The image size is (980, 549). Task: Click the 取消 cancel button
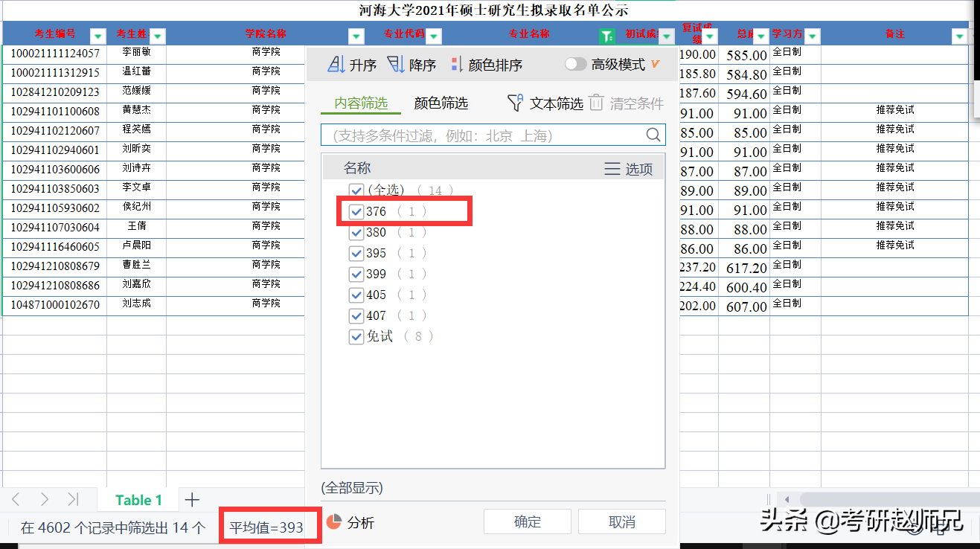click(621, 521)
